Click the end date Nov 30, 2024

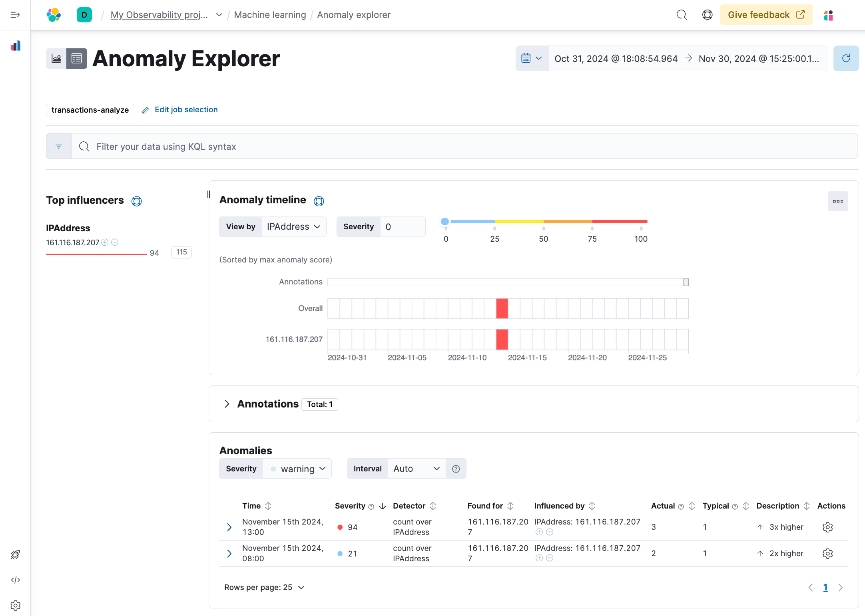(x=759, y=58)
